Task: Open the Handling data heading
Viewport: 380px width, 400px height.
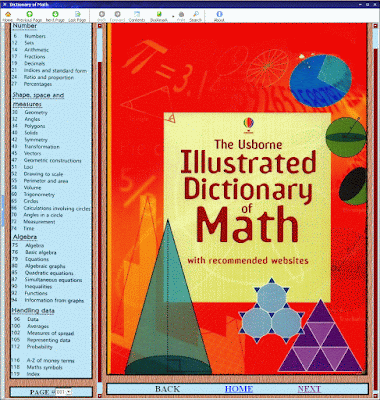Action: (33, 311)
